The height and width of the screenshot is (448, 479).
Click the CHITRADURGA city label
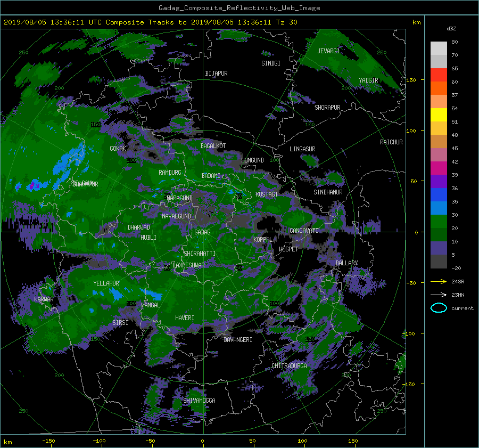click(289, 366)
